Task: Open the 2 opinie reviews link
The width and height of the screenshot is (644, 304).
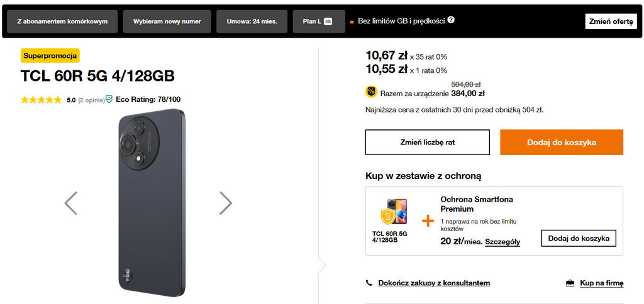Action: click(91, 99)
